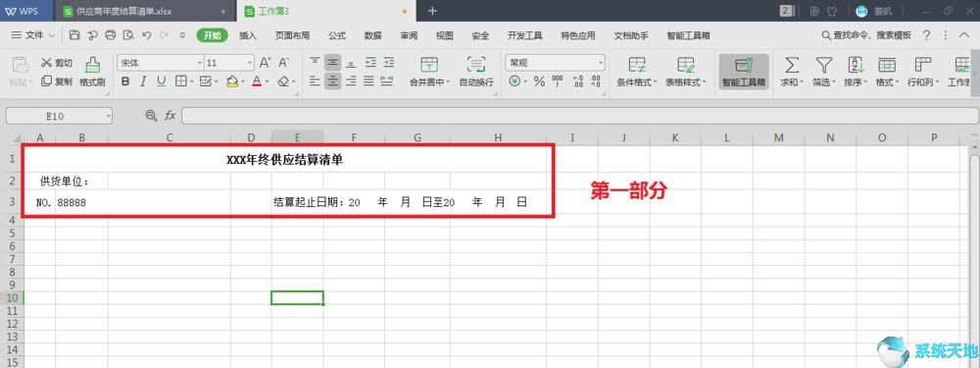The width and height of the screenshot is (980, 368).
Task: Add a new document tab with plus
Action: point(432,11)
